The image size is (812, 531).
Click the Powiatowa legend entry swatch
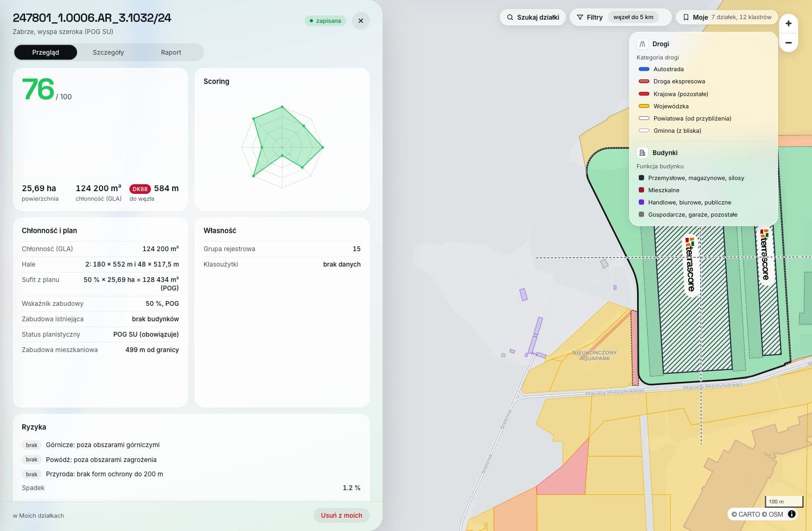coord(644,118)
